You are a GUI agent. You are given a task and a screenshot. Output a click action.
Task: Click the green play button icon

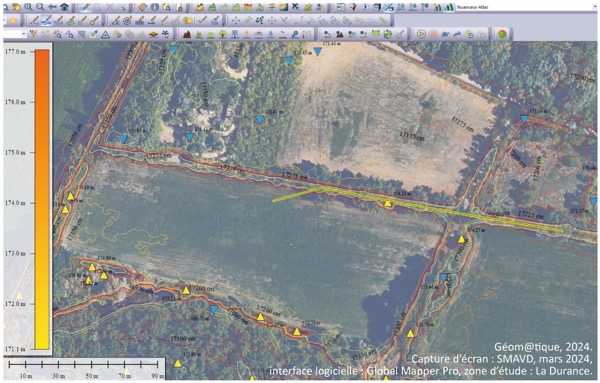pos(421,34)
